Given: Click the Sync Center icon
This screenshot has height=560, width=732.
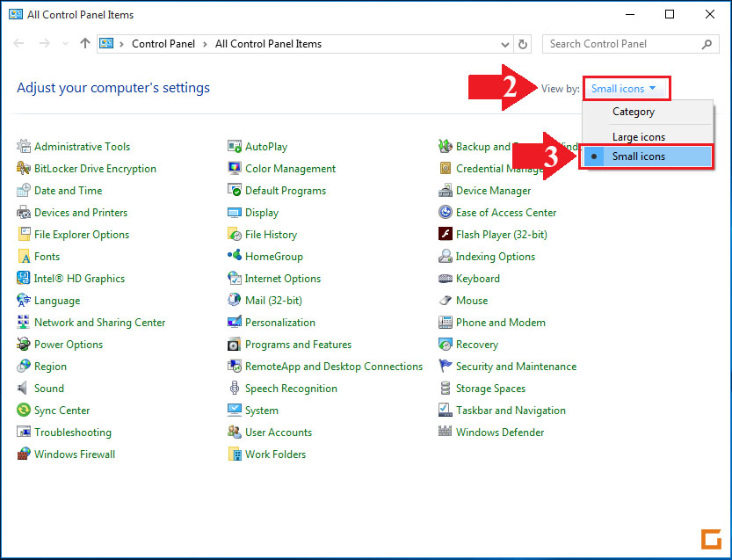Looking at the screenshot, I should (24, 410).
